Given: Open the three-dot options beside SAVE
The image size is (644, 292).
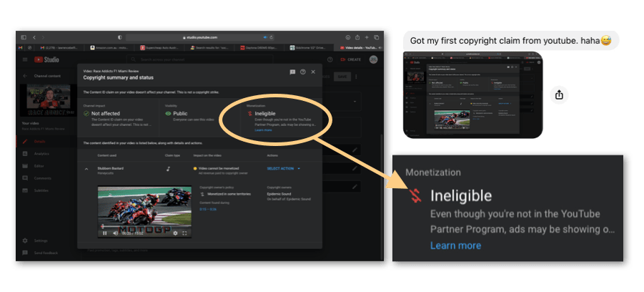Looking at the screenshot, I should (356, 77).
